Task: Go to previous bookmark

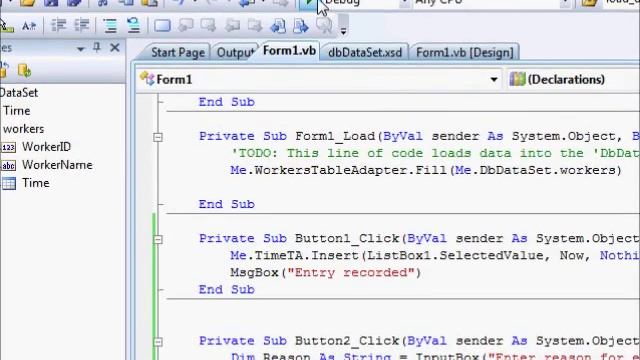Action: (x=186, y=25)
